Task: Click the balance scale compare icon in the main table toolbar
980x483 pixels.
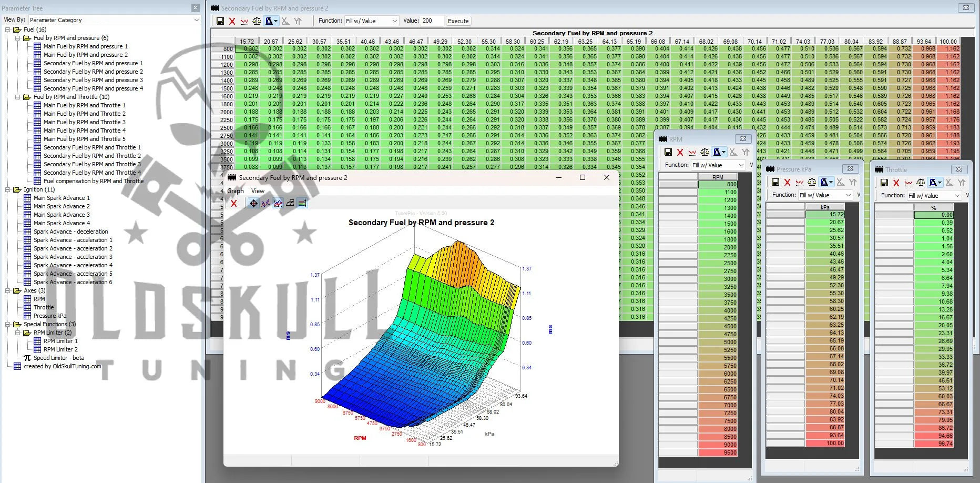Action: (257, 21)
